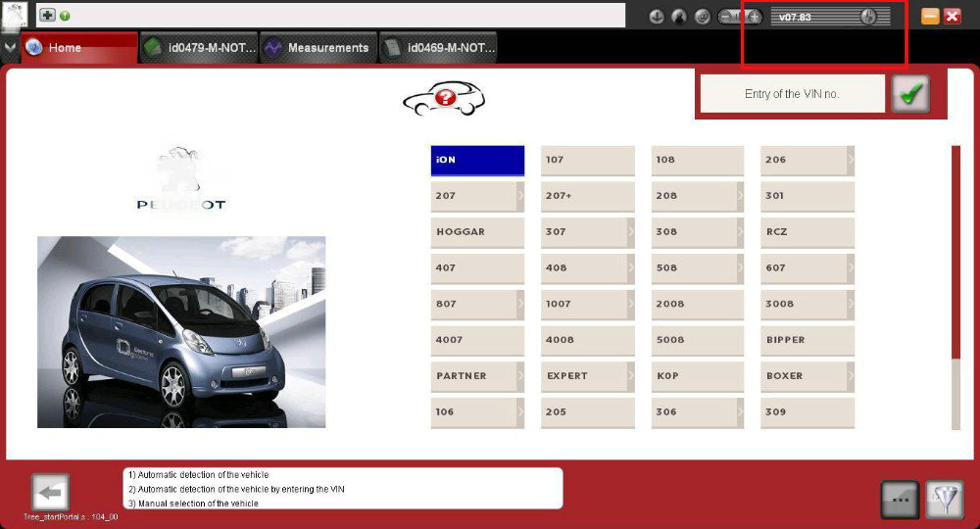The height and width of the screenshot is (529, 980).
Task: Click the Entry of the VIN no. field
Action: point(792,94)
